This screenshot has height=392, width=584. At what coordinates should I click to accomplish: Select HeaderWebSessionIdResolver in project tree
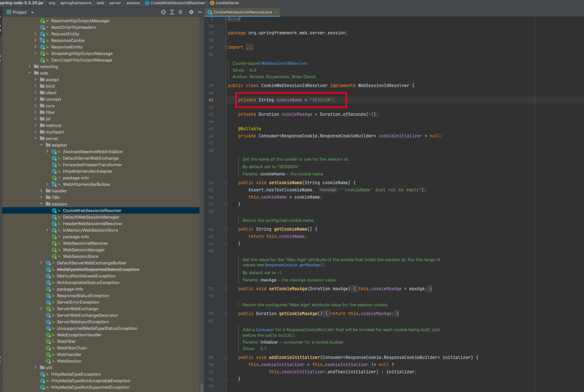(x=92, y=223)
